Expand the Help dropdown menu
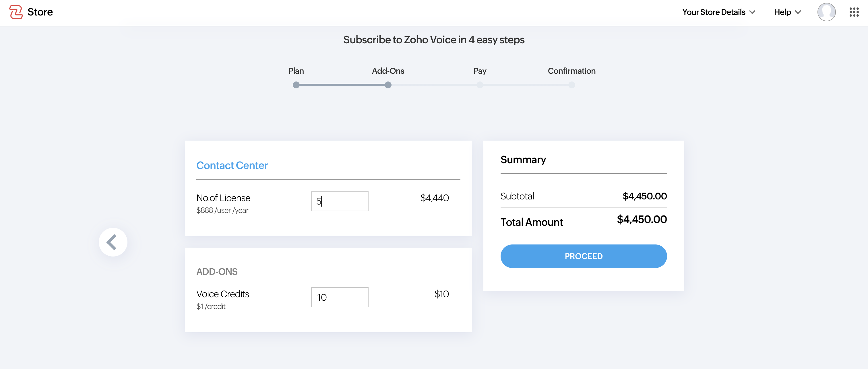This screenshot has width=868, height=369. (x=787, y=12)
